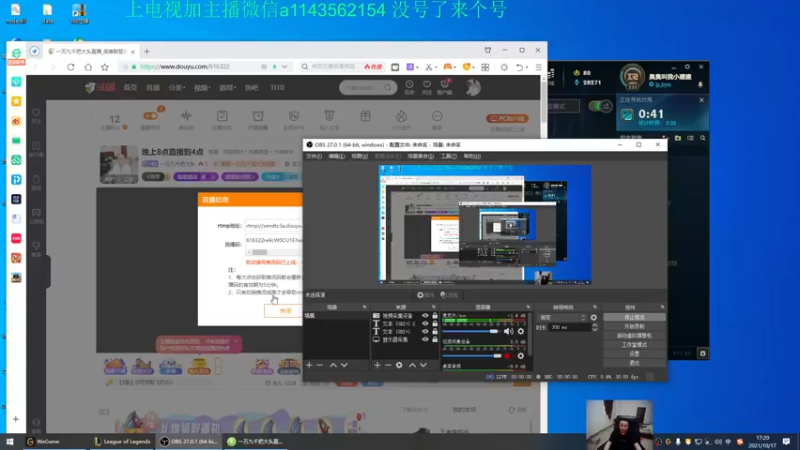Open the transition type dropdown in OBS Scene Transitions
The image size is (800, 450).
pyautogui.click(x=562, y=317)
